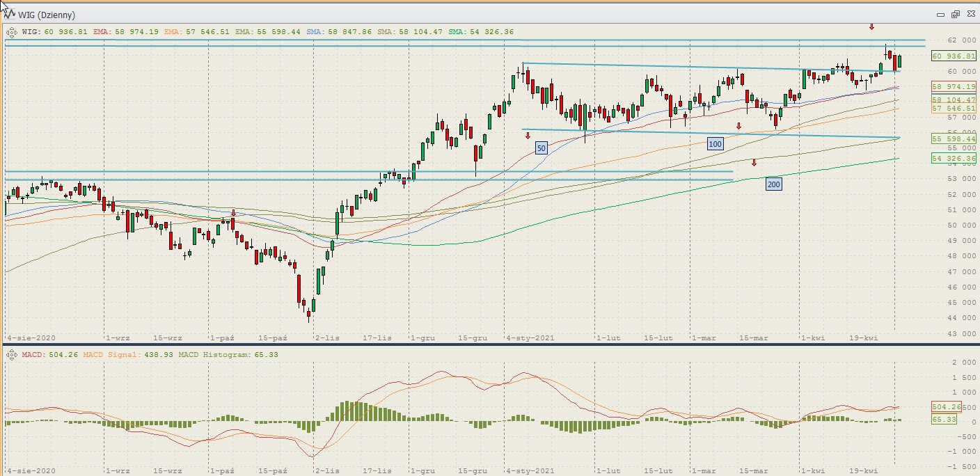Image resolution: width=980 pixels, height=476 pixels.
Task: Select the MACD Signal legend entry
Action: 127,355
